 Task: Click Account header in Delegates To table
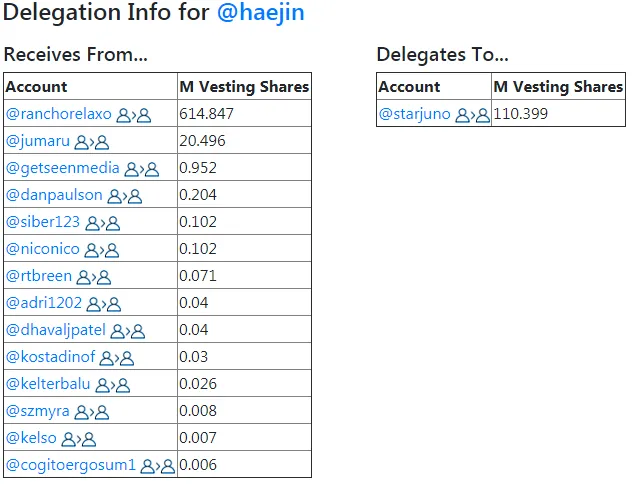[x=409, y=87]
